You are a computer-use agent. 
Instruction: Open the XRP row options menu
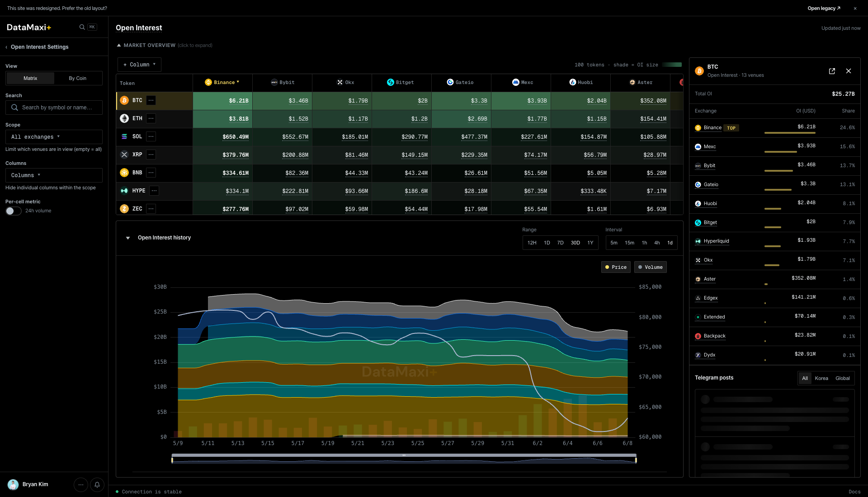point(151,155)
